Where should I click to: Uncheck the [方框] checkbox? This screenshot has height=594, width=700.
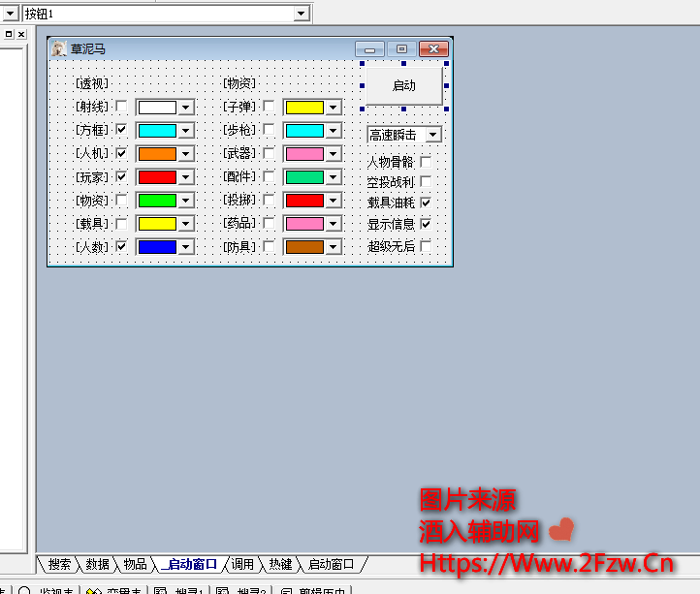point(121,130)
